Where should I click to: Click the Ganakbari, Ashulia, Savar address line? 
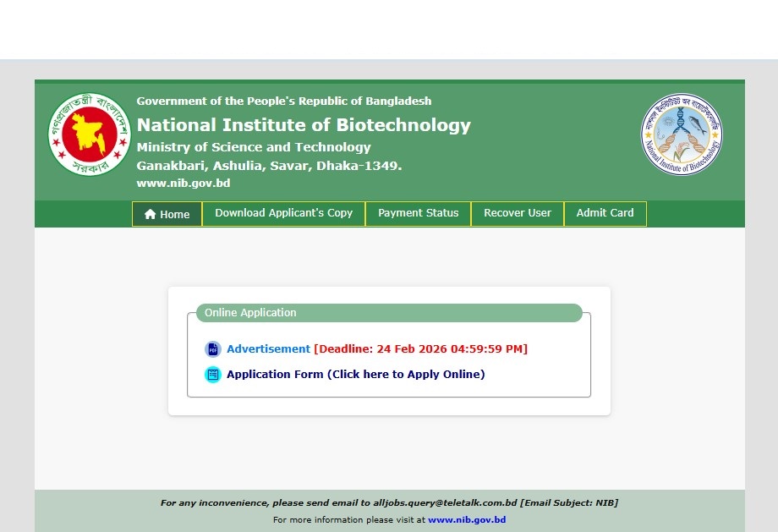point(269,166)
